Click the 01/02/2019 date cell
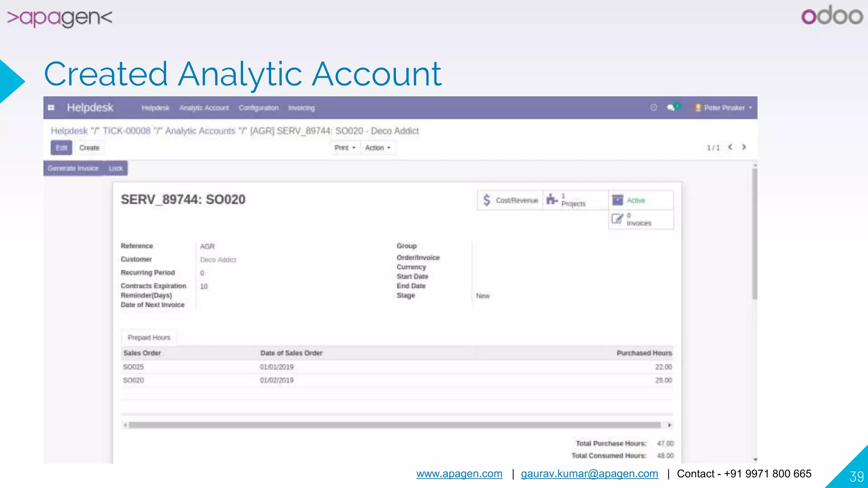 pos(277,380)
